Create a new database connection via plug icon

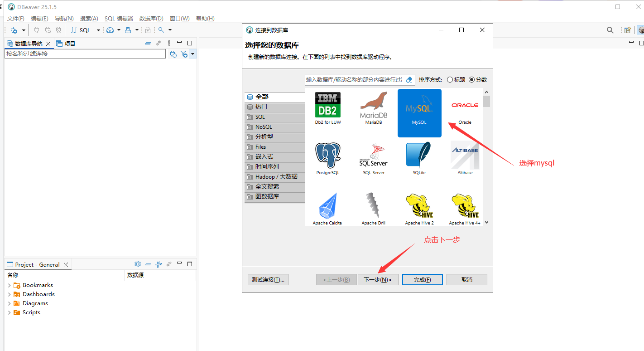point(14,30)
